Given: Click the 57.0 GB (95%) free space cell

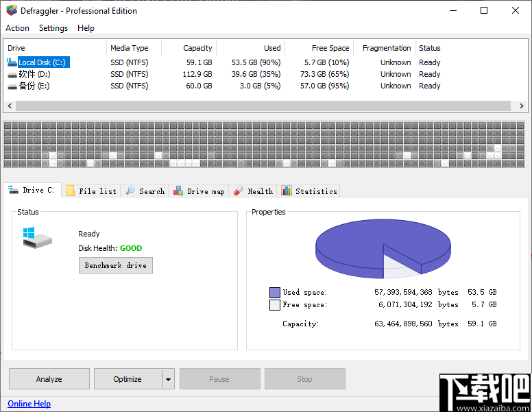Looking at the screenshot, I should coord(325,86).
